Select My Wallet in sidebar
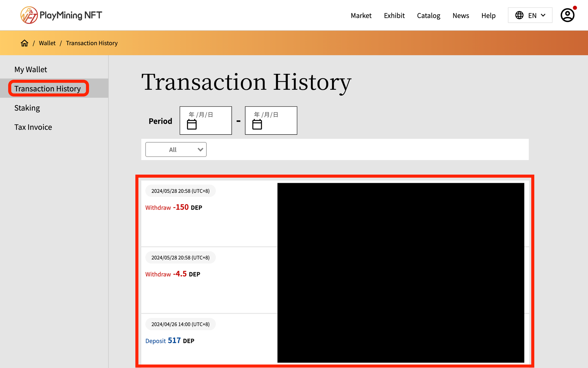 point(31,70)
